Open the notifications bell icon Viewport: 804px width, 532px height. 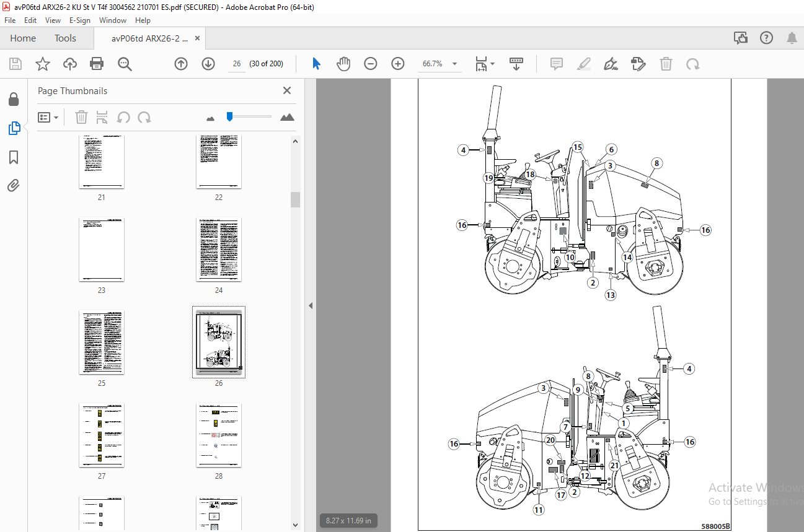(792, 38)
